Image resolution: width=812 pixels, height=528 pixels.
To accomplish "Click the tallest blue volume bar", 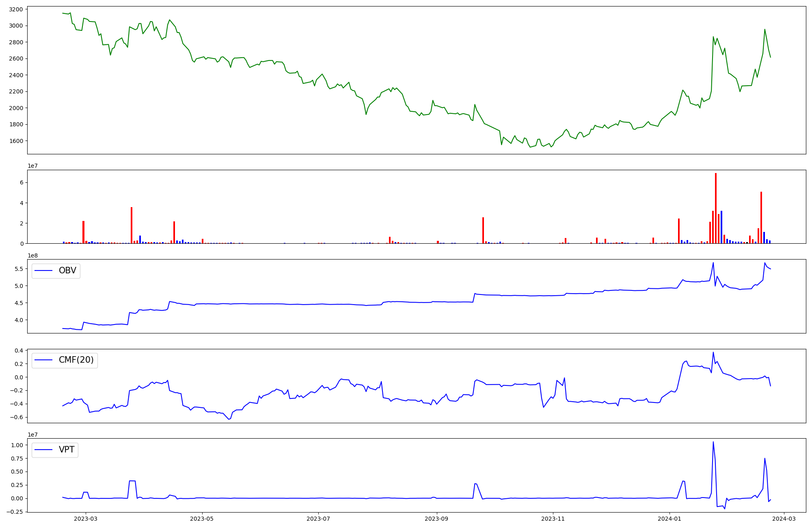I will pos(721,227).
